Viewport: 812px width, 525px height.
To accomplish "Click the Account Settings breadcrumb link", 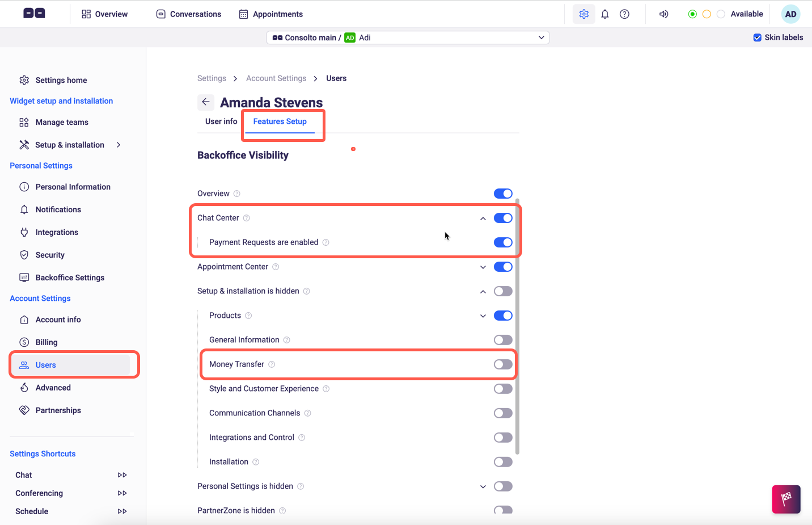I will click(x=276, y=78).
